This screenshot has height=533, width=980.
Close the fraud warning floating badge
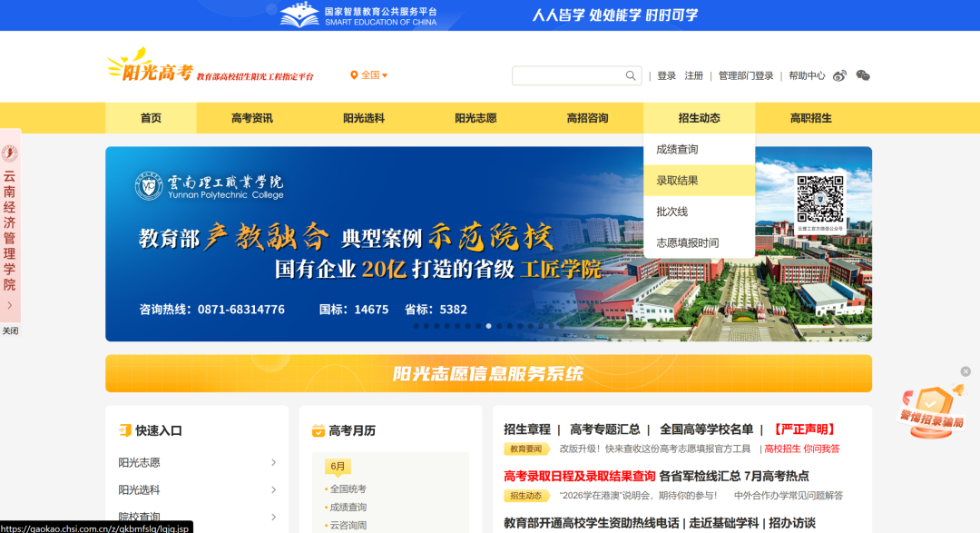[965, 371]
